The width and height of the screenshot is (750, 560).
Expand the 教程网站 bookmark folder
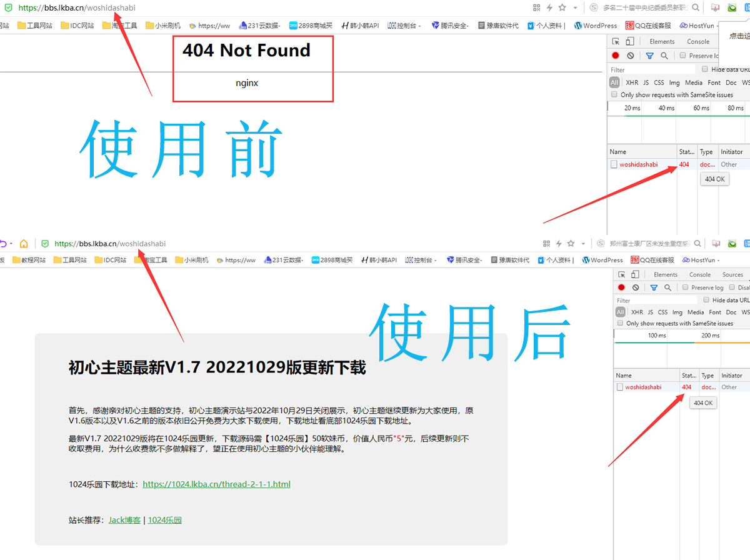click(29, 260)
